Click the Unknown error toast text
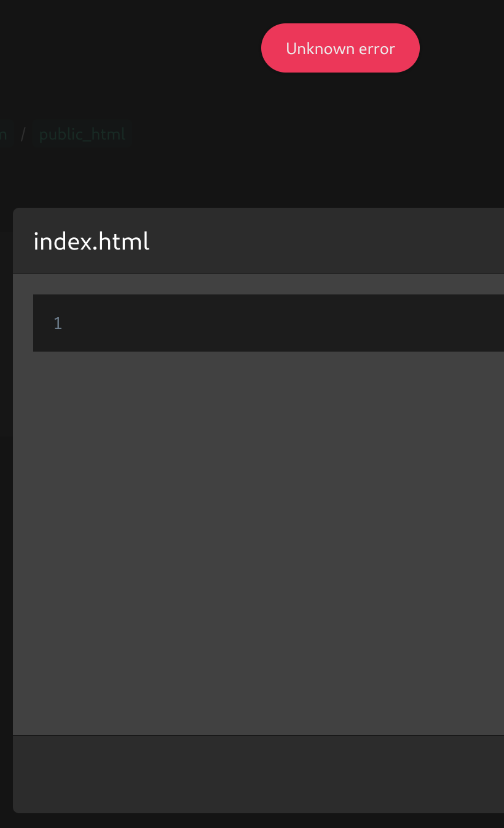The width and height of the screenshot is (504, 828). point(340,49)
